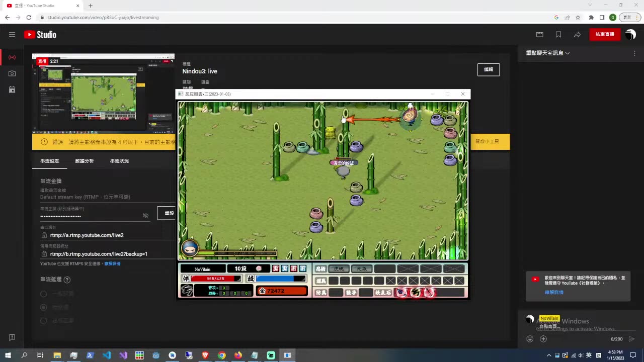Click the 編輯 edit button
Image resolution: width=644 pixels, height=362 pixels.
pyautogui.click(x=489, y=69)
